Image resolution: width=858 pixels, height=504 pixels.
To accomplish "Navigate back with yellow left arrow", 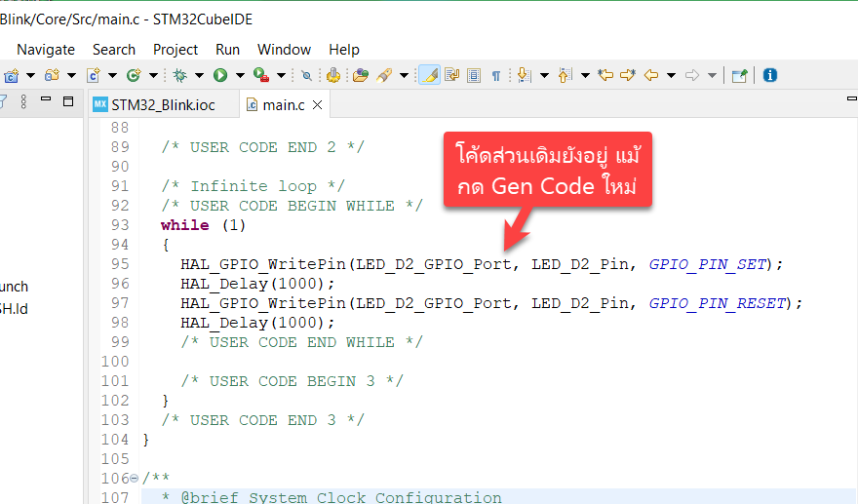I will point(651,75).
